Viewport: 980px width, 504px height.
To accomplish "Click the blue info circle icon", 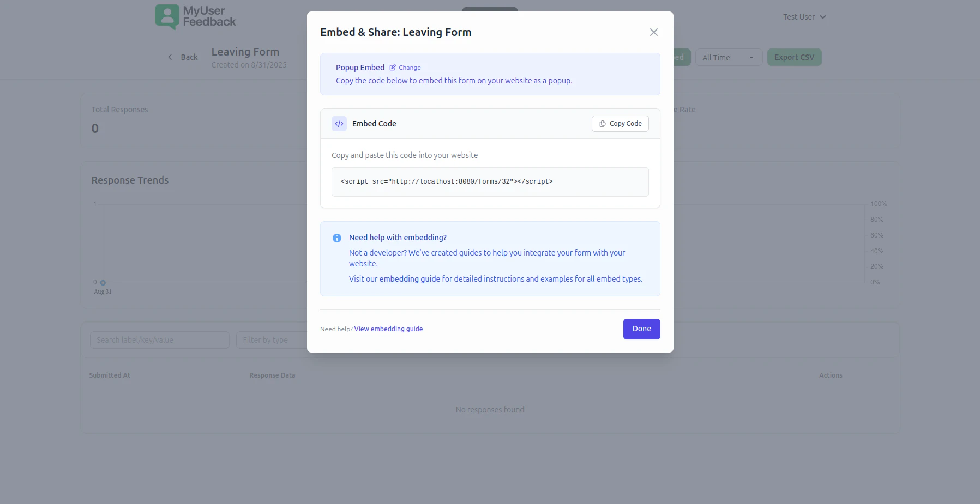I will tap(337, 238).
